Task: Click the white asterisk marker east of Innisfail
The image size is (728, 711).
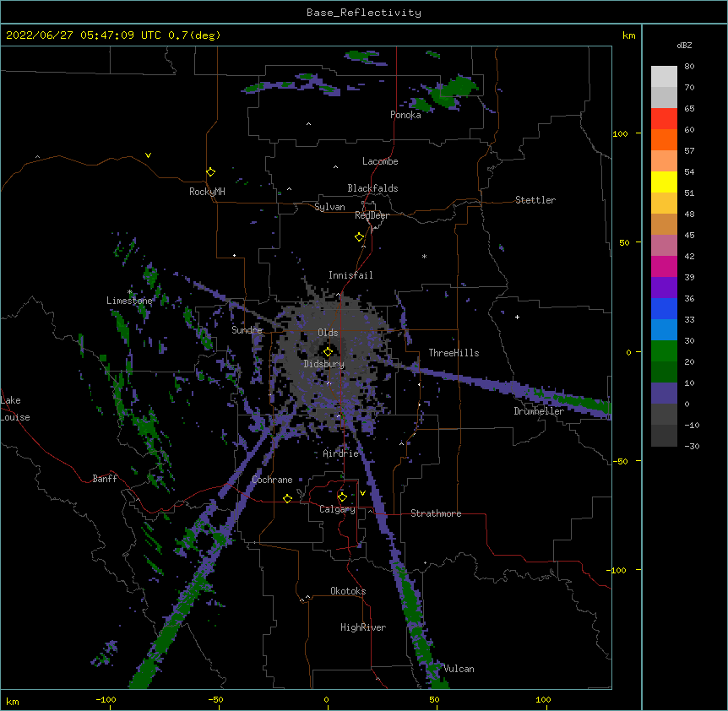Action: (424, 256)
